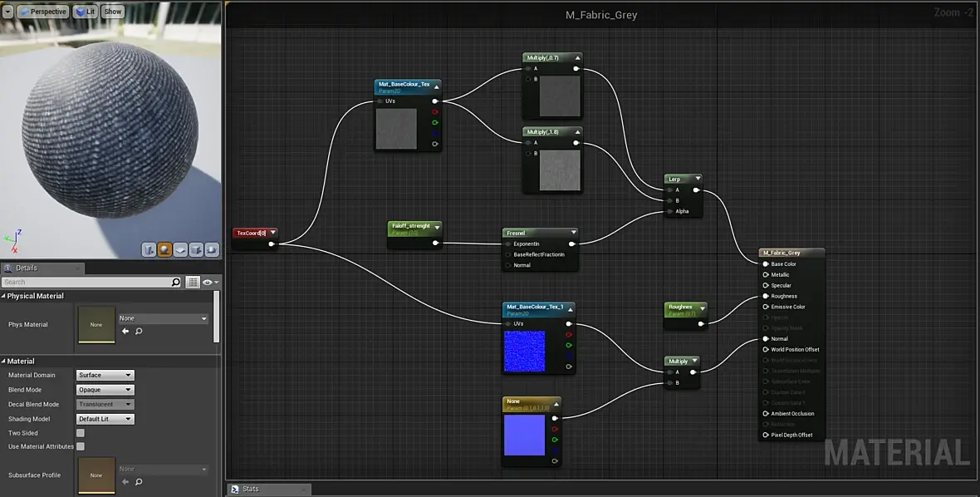Open the Lit view mode menu
The height and width of the screenshot is (497, 980).
click(86, 12)
